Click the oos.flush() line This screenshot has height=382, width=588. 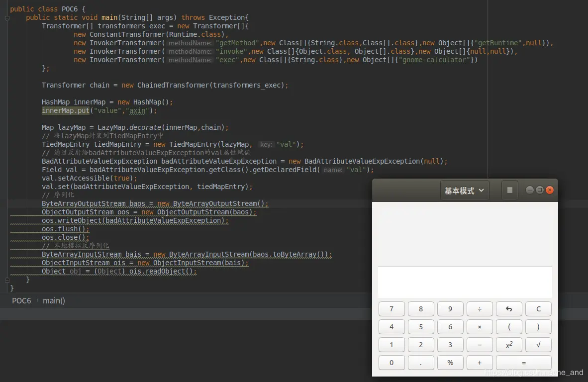66,229
